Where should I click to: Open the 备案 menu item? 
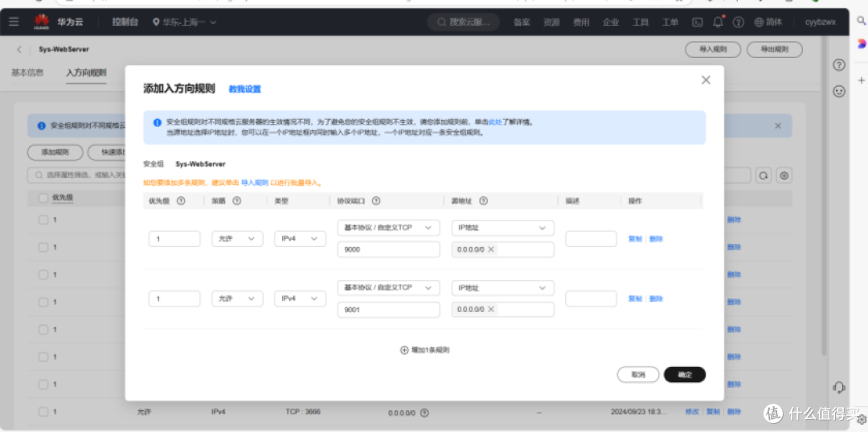click(522, 23)
